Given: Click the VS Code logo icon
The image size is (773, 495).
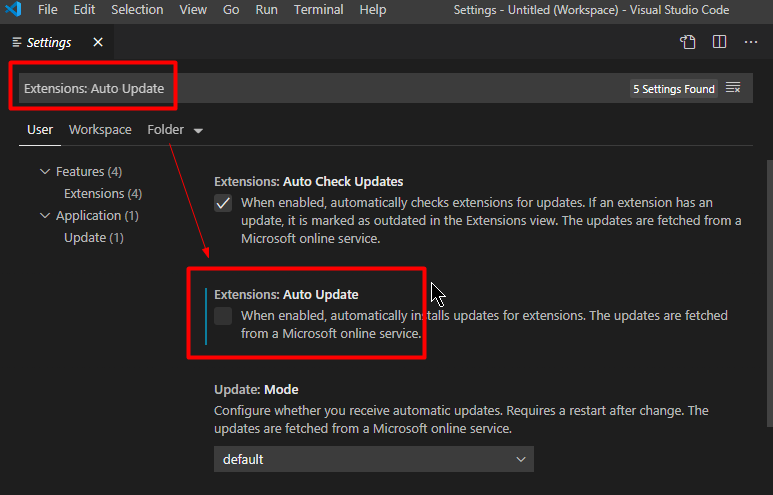Looking at the screenshot, I should (x=12, y=9).
